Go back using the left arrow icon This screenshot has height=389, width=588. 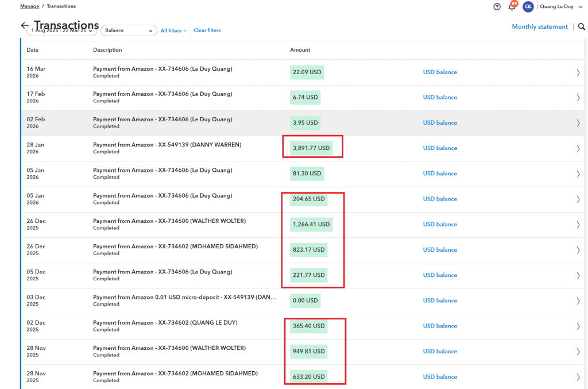tap(24, 26)
